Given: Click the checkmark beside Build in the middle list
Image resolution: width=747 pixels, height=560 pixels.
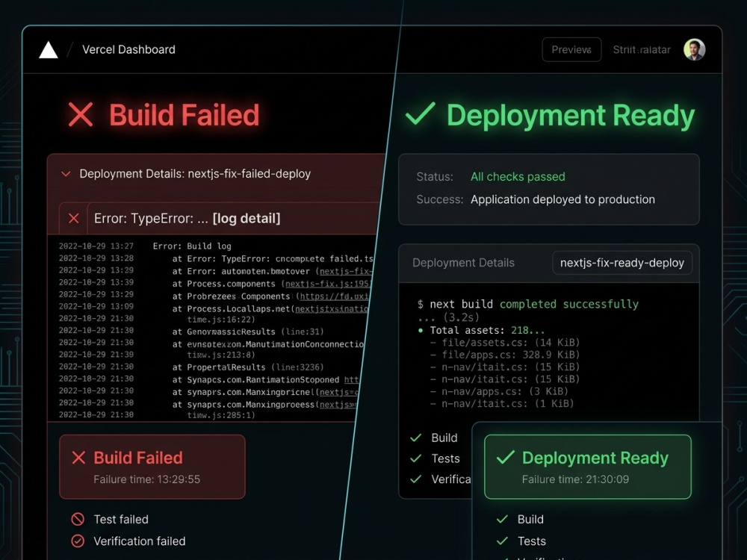Looking at the screenshot, I should (416, 438).
